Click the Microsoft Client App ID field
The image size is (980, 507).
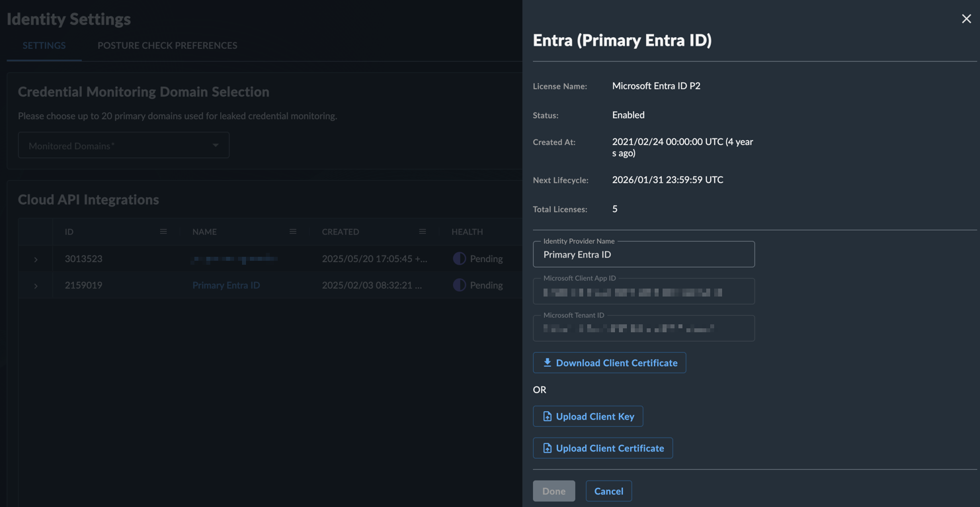tap(644, 291)
